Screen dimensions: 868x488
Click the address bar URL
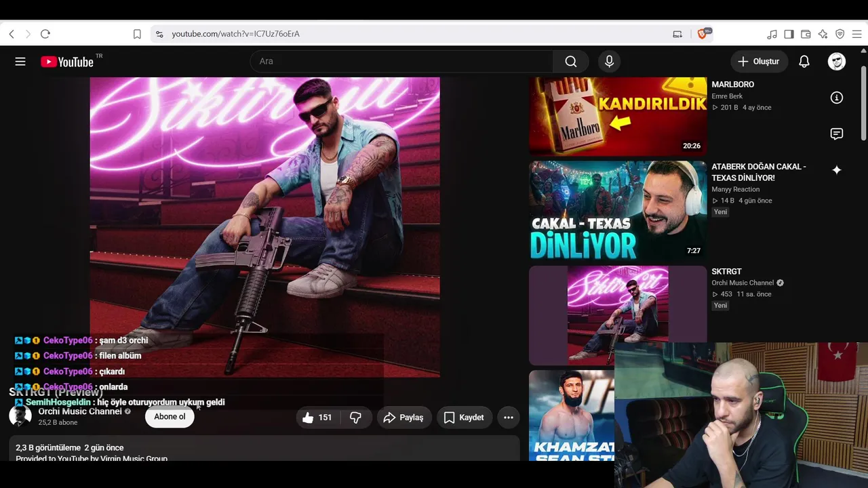235,34
